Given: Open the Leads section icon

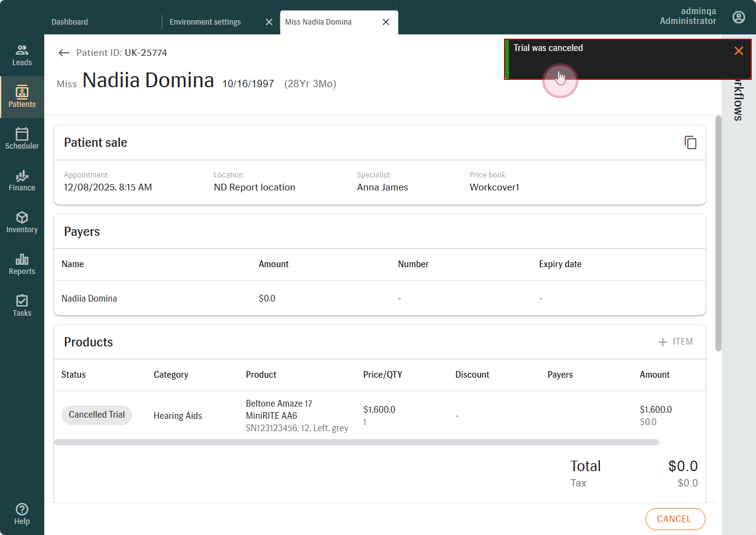Looking at the screenshot, I should pos(22,50).
